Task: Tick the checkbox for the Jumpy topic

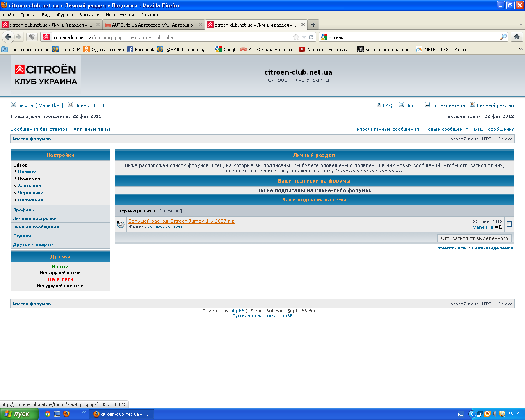Action: coord(509,224)
